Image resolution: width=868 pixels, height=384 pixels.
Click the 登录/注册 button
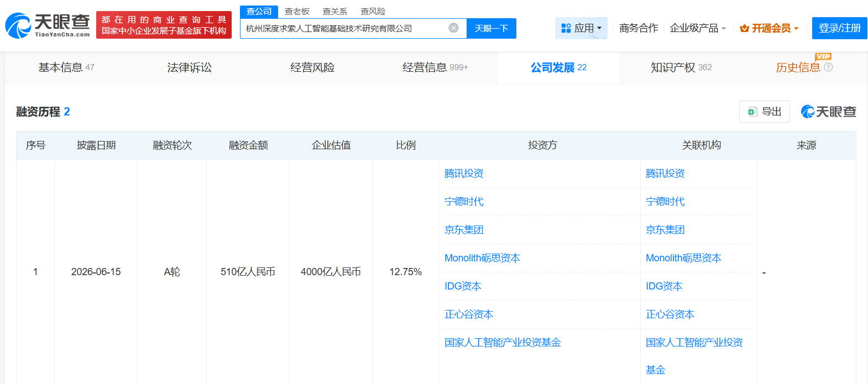coord(839,28)
